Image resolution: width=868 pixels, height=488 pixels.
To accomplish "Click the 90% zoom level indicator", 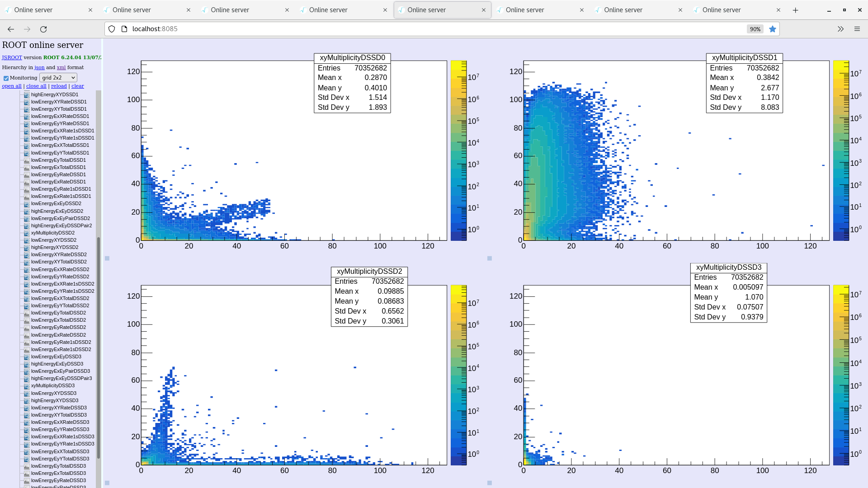I will [755, 29].
